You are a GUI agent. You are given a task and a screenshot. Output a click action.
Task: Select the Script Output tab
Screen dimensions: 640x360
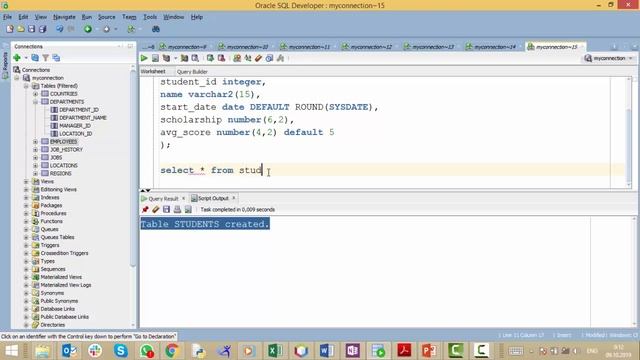(213, 198)
